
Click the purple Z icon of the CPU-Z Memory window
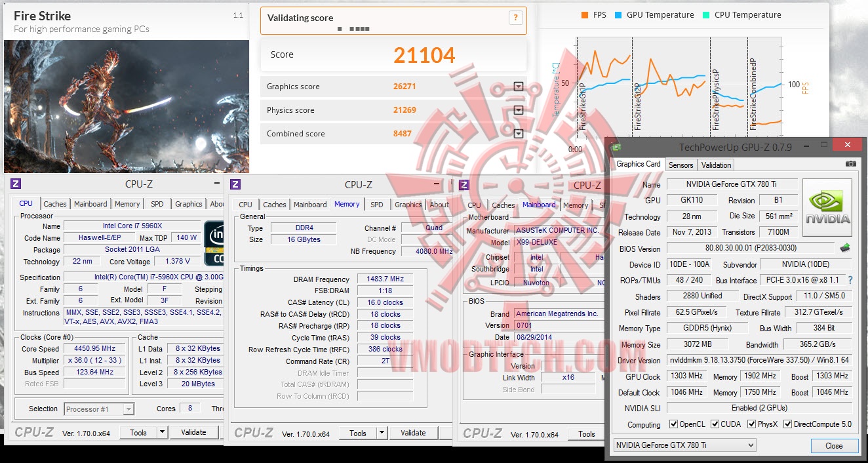point(235,185)
